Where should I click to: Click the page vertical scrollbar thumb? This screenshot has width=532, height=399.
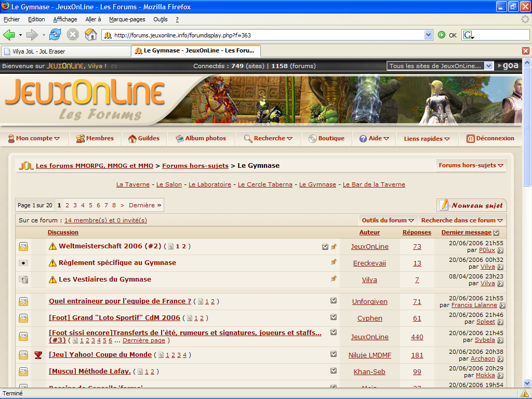[527, 127]
